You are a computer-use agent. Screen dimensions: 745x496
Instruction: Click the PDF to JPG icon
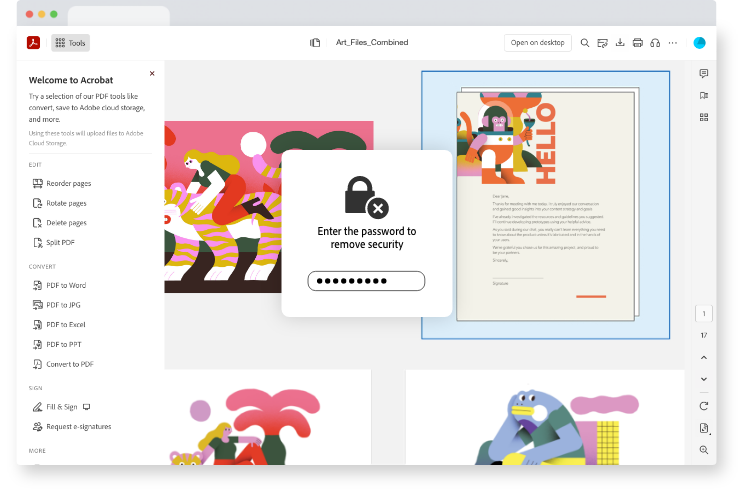click(38, 305)
